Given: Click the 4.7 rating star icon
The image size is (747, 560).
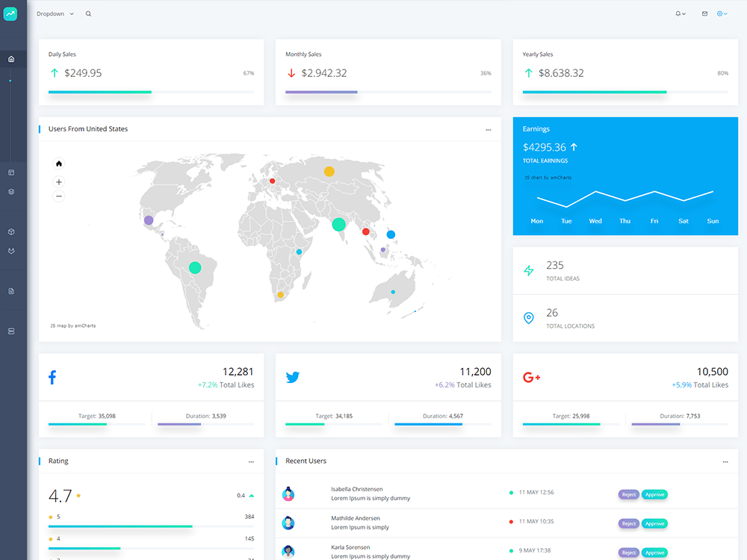Looking at the screenshot, I should click(x=78, y=496).
